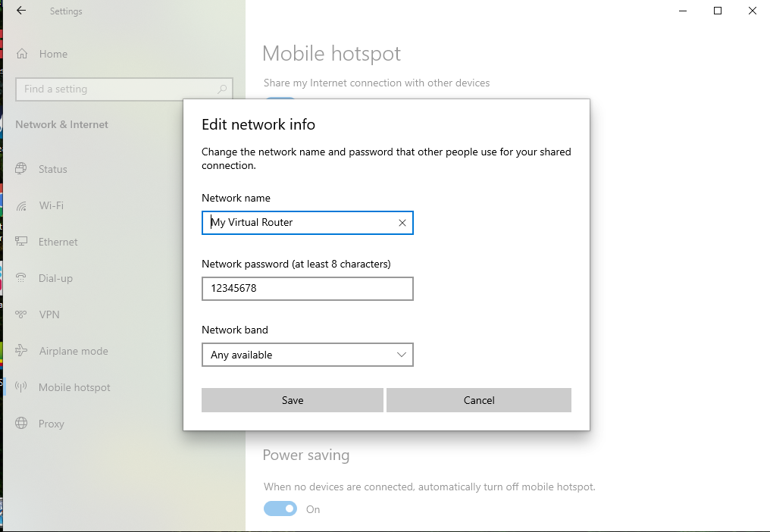Clear the Network name field with X
Image resolution: width=770 pixels, height=532 pixels.
(402, 223)
